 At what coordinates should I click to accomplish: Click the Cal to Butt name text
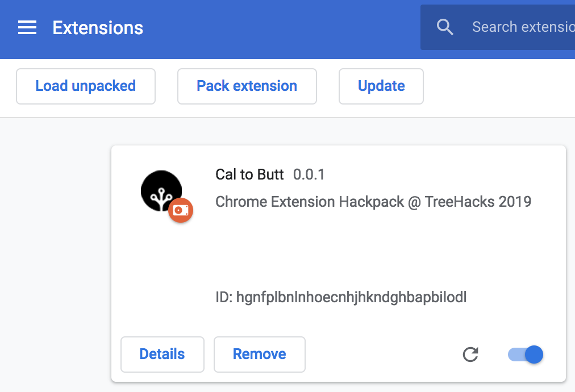click(x=249, y=174)
